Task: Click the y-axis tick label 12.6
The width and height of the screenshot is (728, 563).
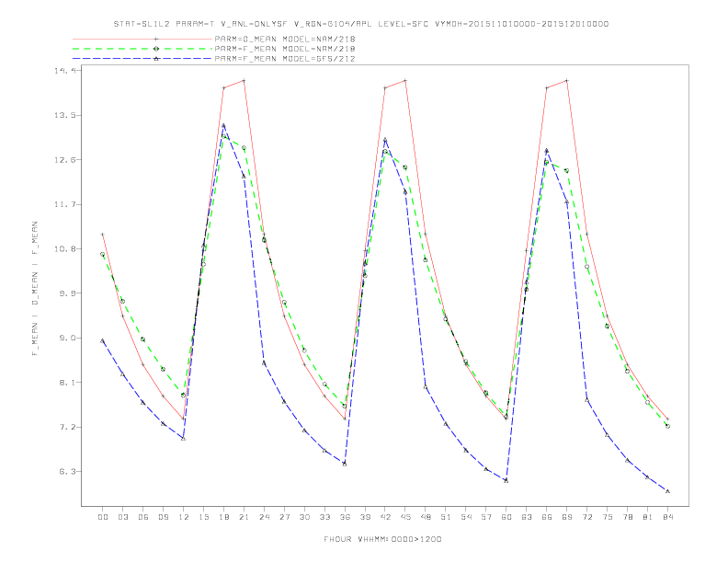Action: pyautogui.click(x=64, y=160)
